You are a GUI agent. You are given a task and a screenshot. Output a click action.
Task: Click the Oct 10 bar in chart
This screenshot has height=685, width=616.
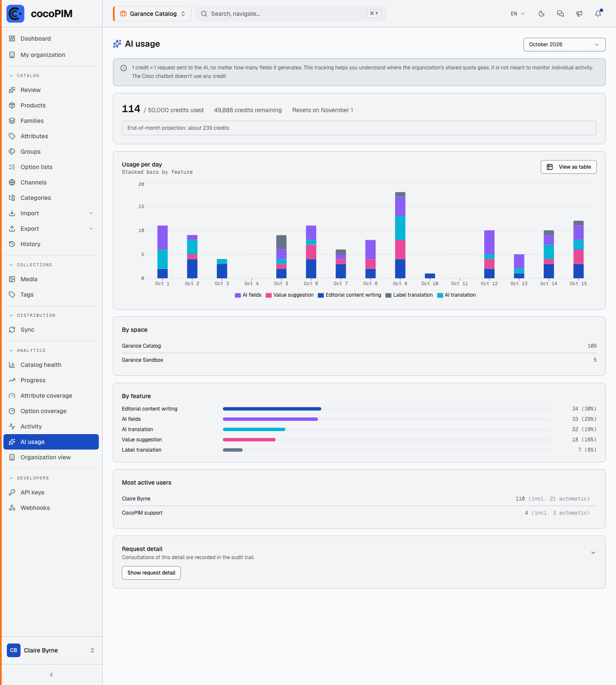430,276
